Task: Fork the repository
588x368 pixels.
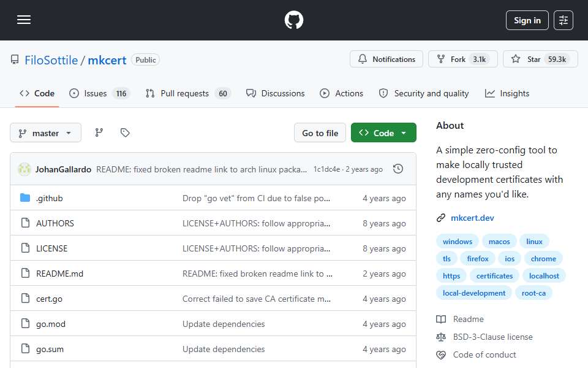Action: (463, 59)
